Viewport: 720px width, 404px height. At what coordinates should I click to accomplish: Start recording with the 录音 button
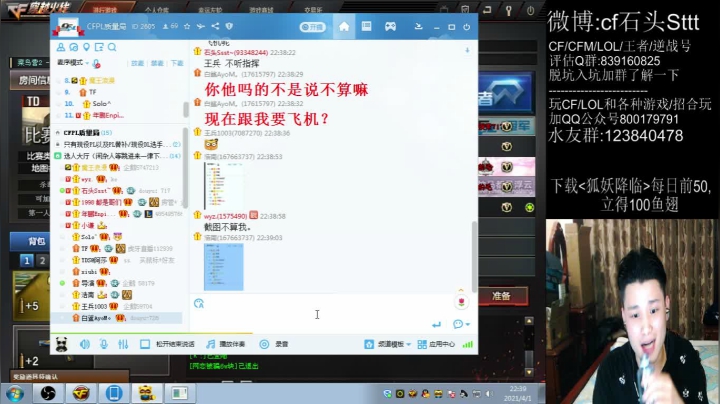[x=274, y=344]
